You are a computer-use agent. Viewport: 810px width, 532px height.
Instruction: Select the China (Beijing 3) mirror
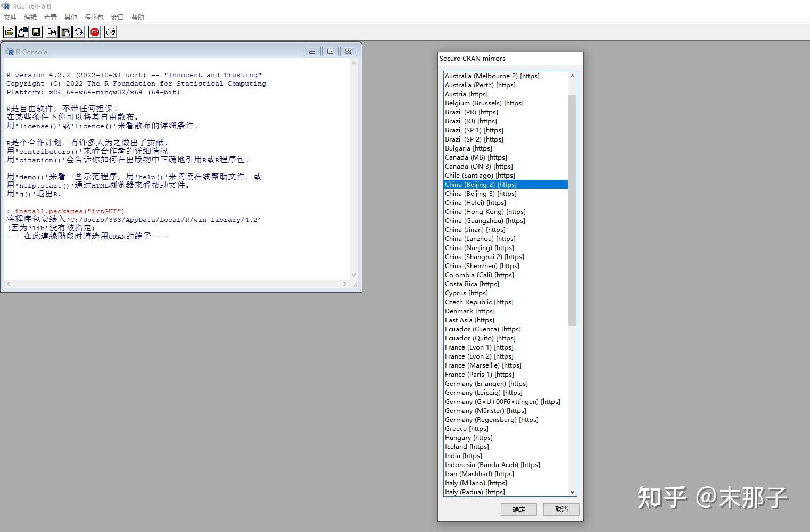click(481, 193)
